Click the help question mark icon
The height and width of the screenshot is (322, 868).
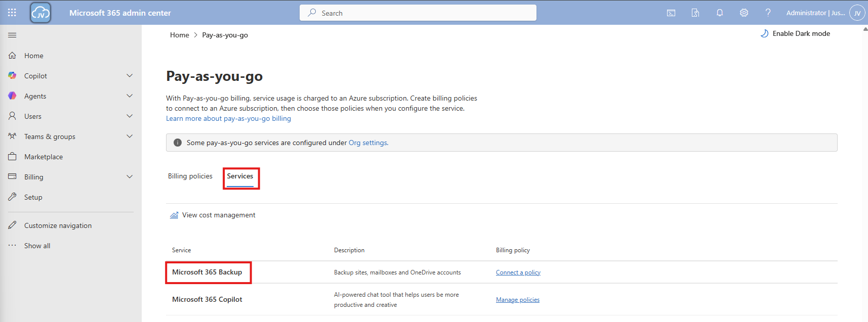pyautogui.click(x=768, y=13)
